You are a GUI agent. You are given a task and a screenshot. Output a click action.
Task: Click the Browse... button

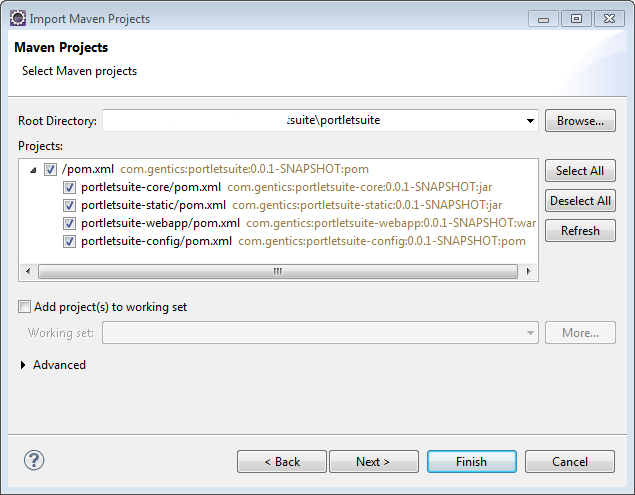pyautogui.click(x=580, y=121)
